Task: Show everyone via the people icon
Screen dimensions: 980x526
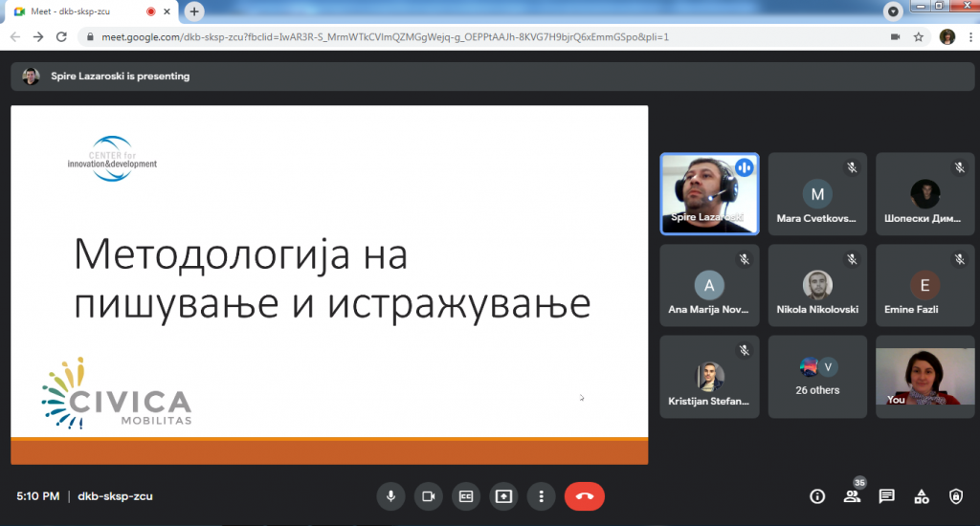Action: tap(852, 496)
